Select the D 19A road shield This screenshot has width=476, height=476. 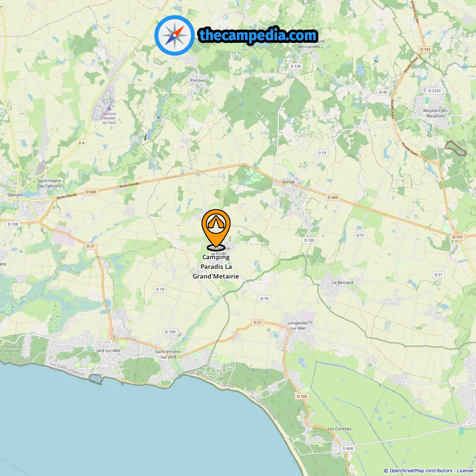pyautogui.click(x=170, y=332)
